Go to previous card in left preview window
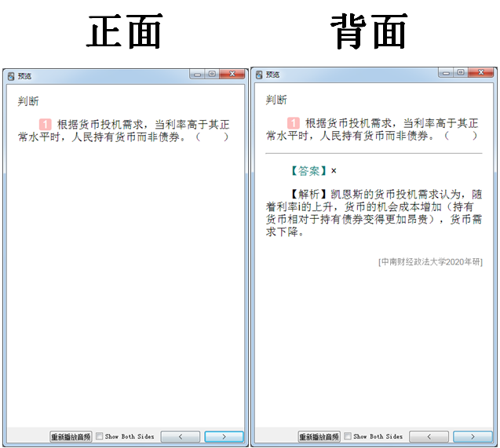The image size is (500, 448). tap(181, 436)
